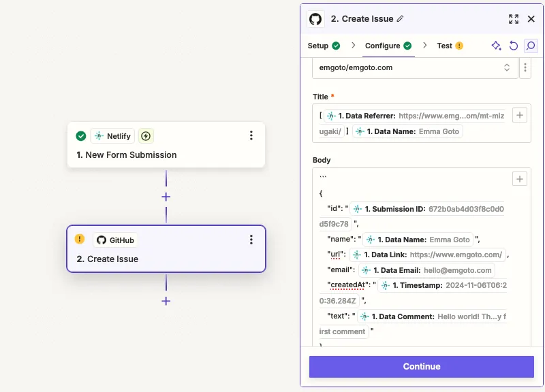Open the kebab menu beside the repository field
Screen dimensions: 545x392
click(x=525, y=67)
